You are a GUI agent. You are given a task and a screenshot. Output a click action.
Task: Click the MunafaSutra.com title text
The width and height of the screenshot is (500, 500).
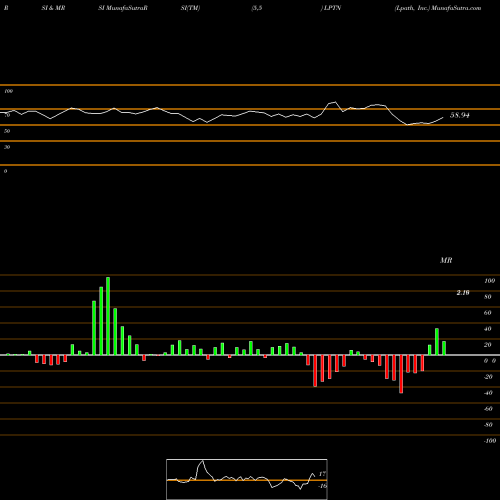coord(456,8)
